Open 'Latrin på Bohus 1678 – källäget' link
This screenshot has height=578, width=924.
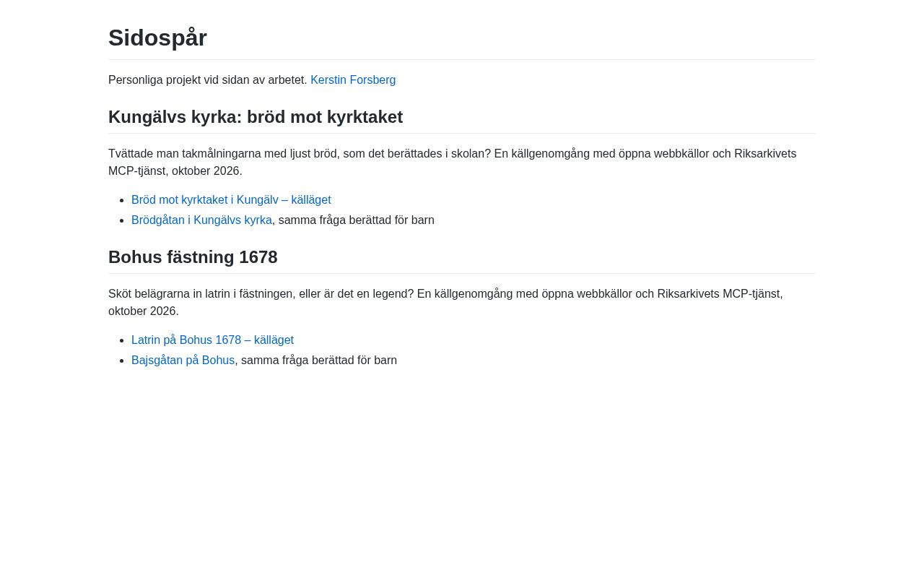click(212, 340)
